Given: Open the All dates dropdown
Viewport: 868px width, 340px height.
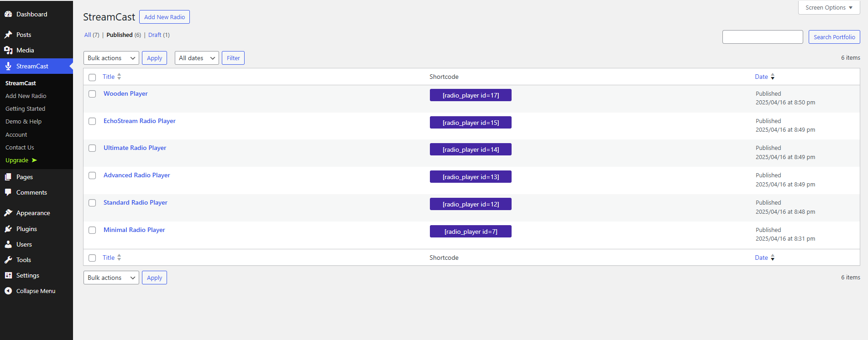Looking at the screenshot, I should 197,58.
